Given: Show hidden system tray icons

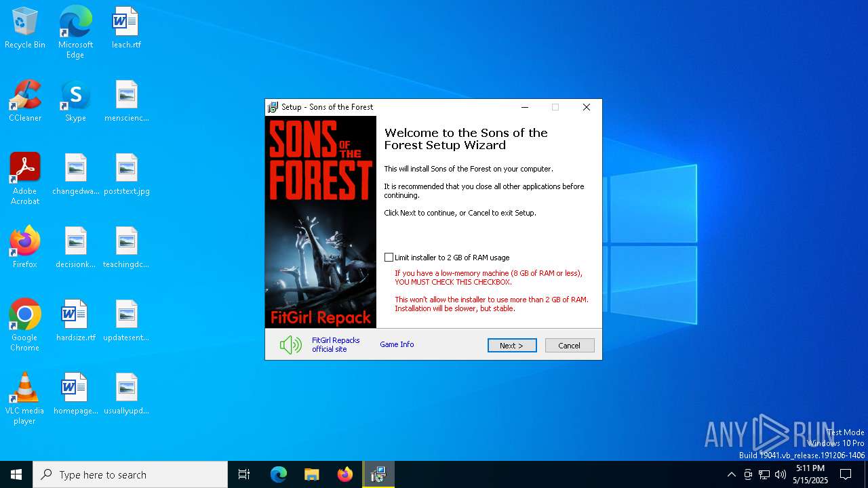Looking at the screenshot, I should pyautogui.click(x=731, y=474).
